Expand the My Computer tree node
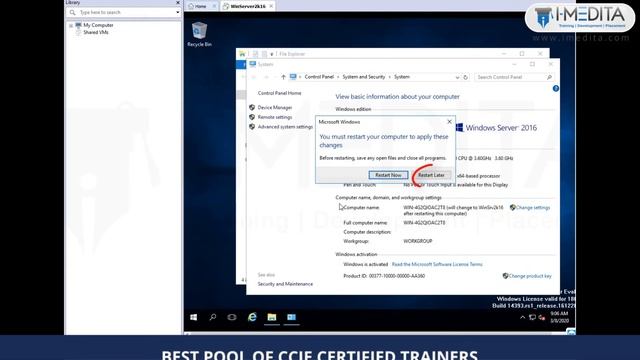The image size is (640, 360). click(71, 25)
